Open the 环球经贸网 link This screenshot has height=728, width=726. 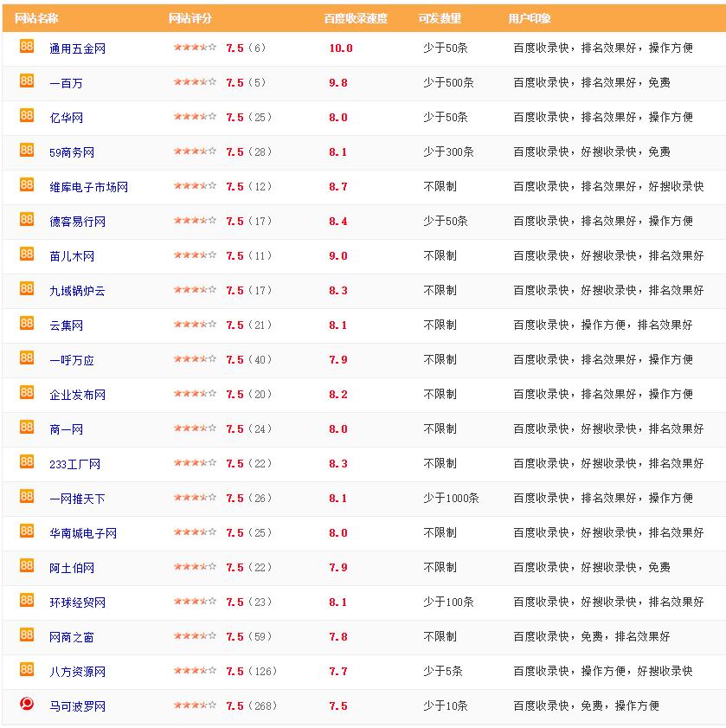pyautogui.click(x=78, y=602)
